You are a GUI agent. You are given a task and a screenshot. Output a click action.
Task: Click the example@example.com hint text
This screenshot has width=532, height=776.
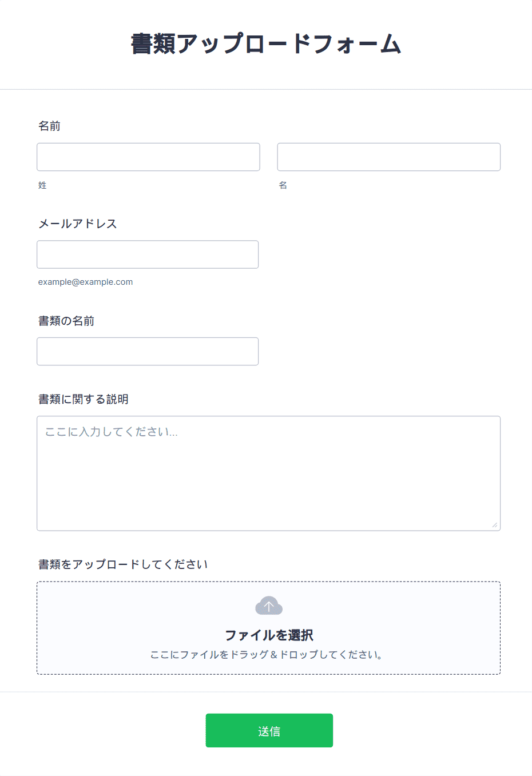coord(85,282)
